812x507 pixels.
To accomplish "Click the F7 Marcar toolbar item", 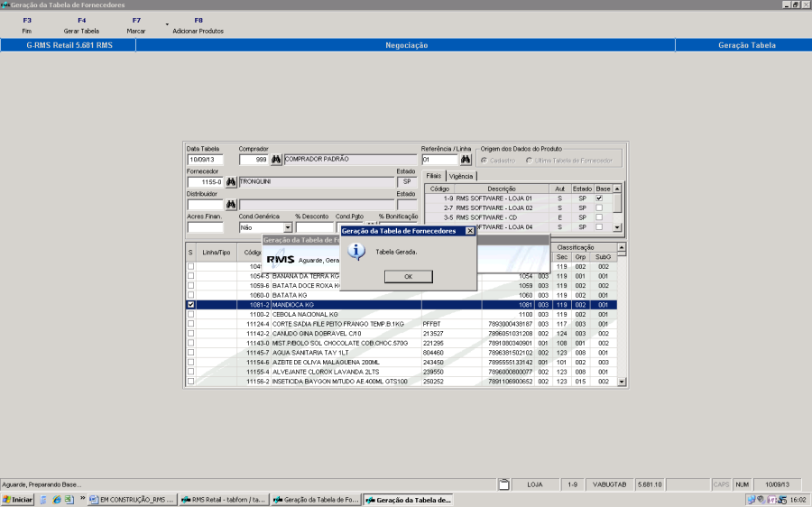I will tap(136, 25).
